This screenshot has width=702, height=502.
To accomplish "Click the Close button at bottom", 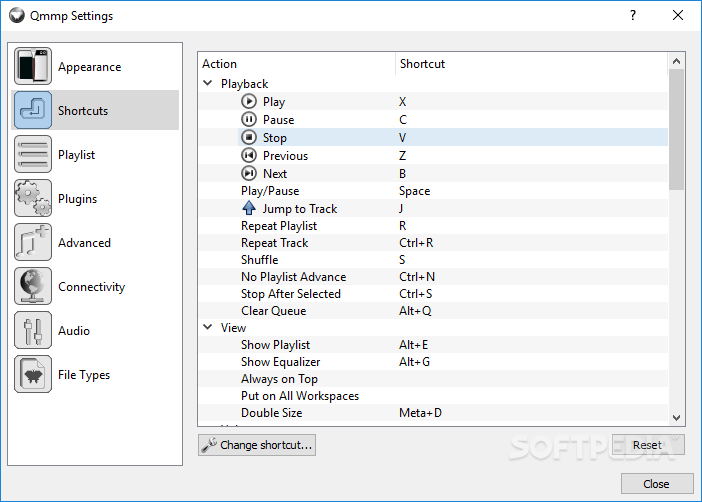I will (657, 484).
